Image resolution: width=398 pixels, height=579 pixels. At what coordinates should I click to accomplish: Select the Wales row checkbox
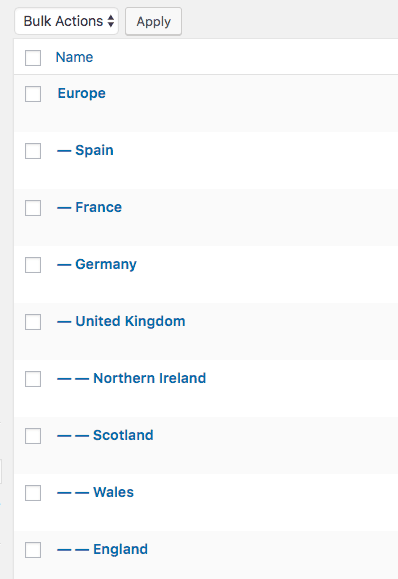pyautogui.click(x=33, y=493)
